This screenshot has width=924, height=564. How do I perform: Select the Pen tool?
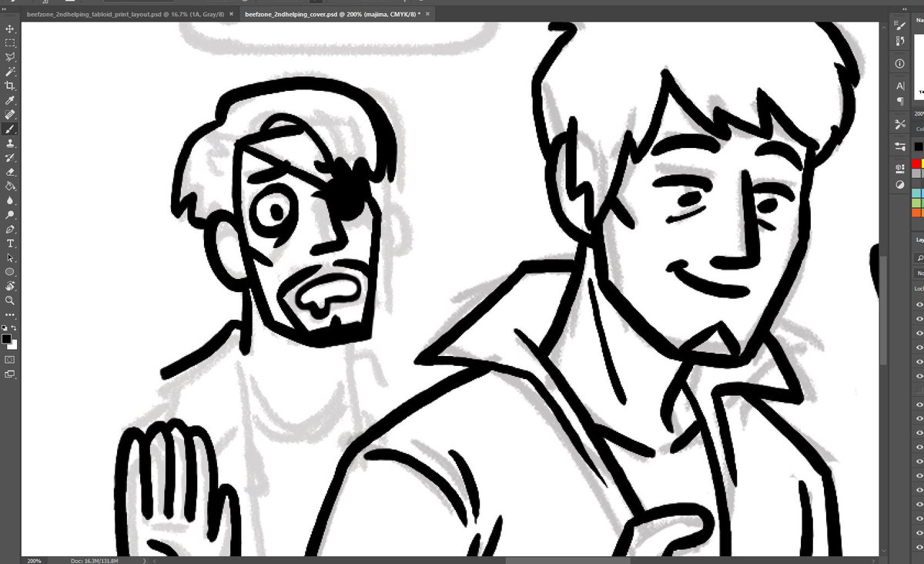click(10, 230)
